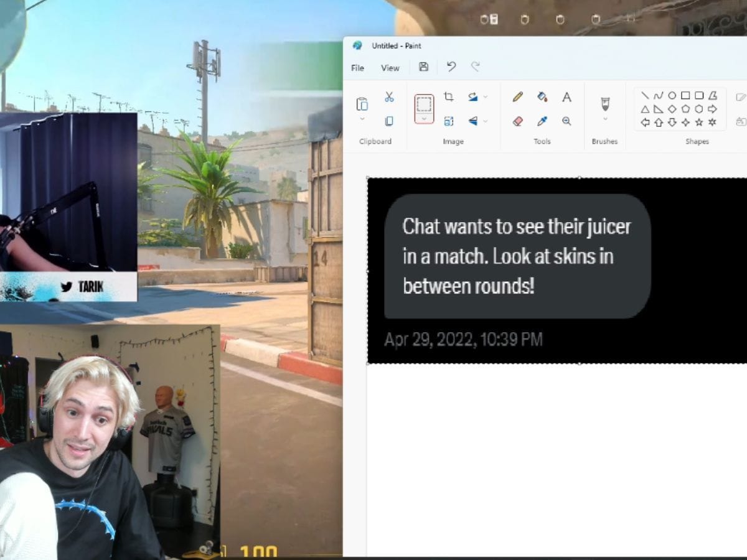Screen dimensions: 747x560
Task: Select the Resize image icon
Action: click(x=450, y=122)
